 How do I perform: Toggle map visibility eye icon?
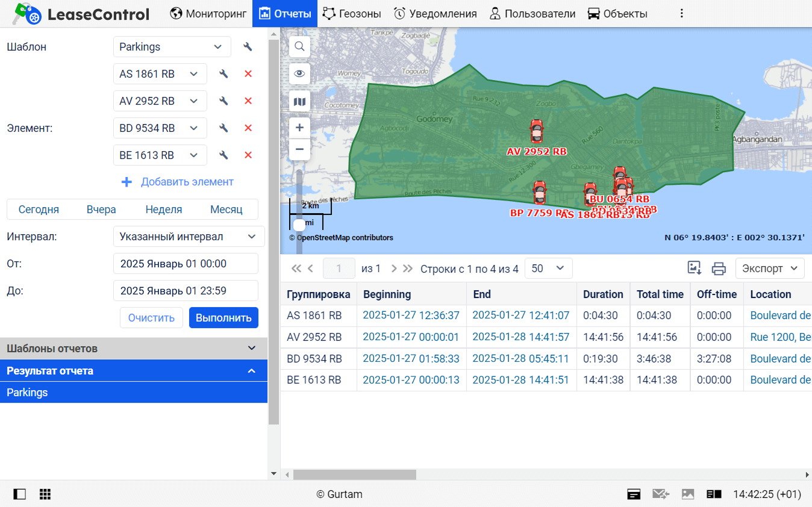299,74
